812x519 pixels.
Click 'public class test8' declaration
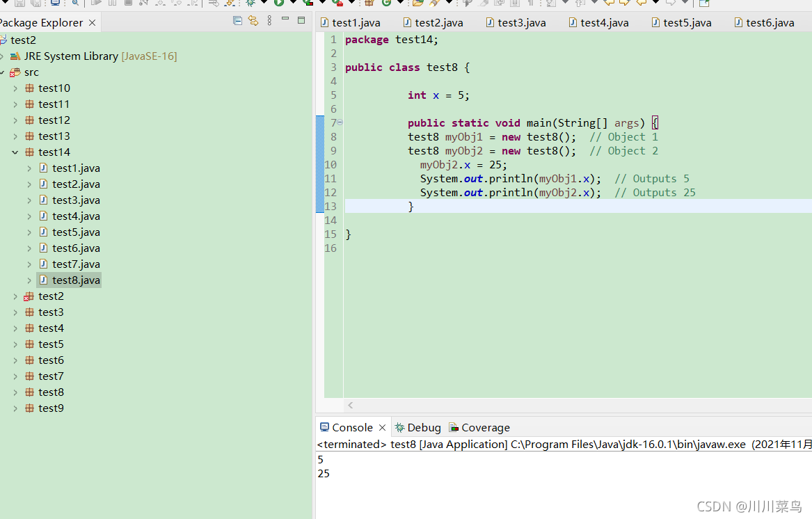click(x=407, y=68)
